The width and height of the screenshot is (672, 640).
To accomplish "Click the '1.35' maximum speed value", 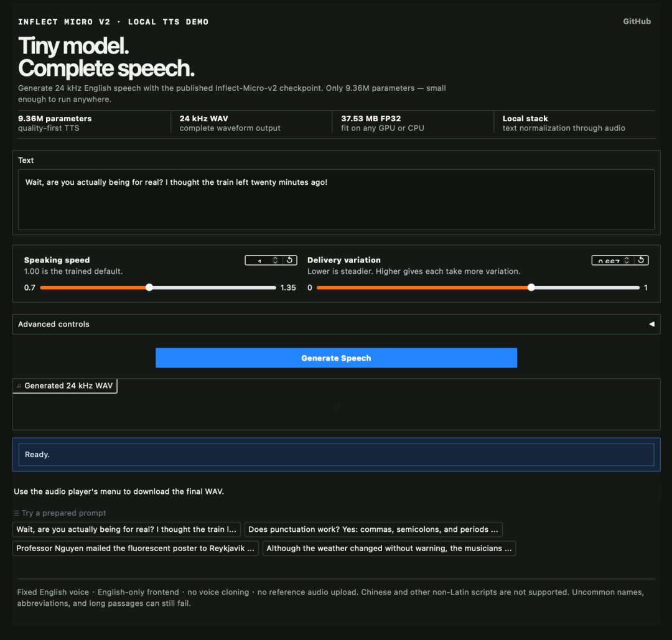I will [288, 287].
